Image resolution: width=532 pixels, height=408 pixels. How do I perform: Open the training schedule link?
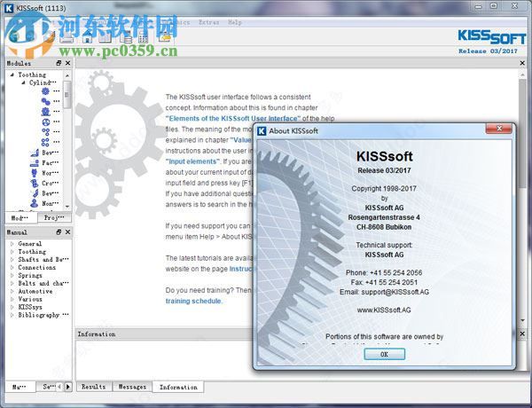193,301
